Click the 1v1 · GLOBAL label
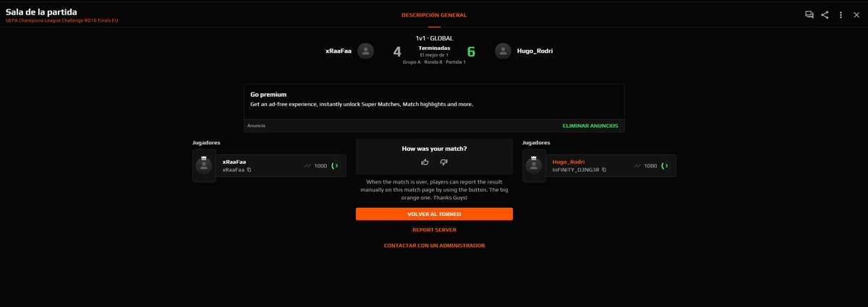The image size is (868, 307). (x=434, y=37)
